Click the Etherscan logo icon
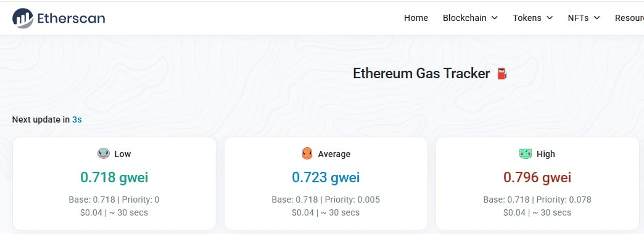 23,18
